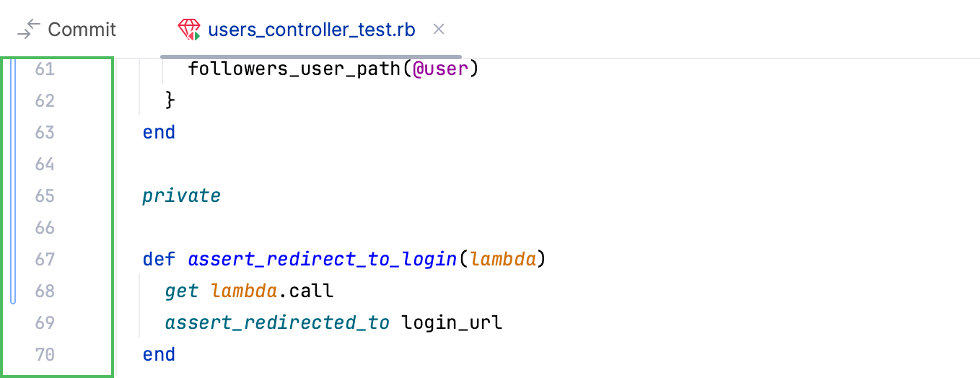The width and height of the screenshot is (980, 378).
Task: Click the private keyword
Action: click(181, 196)
